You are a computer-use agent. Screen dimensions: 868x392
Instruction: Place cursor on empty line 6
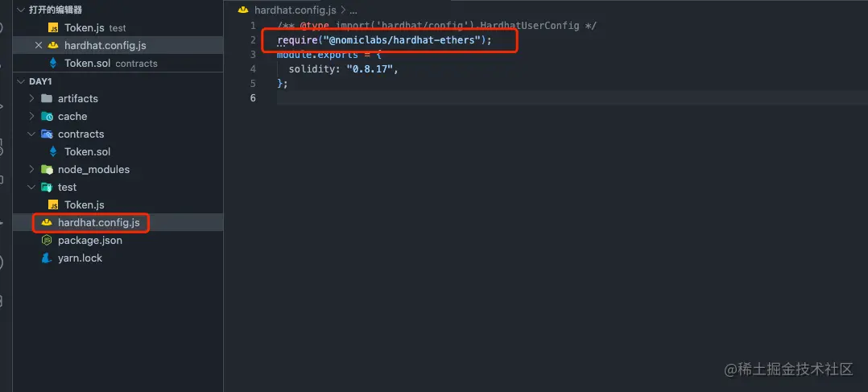click(x=572, y=98)
